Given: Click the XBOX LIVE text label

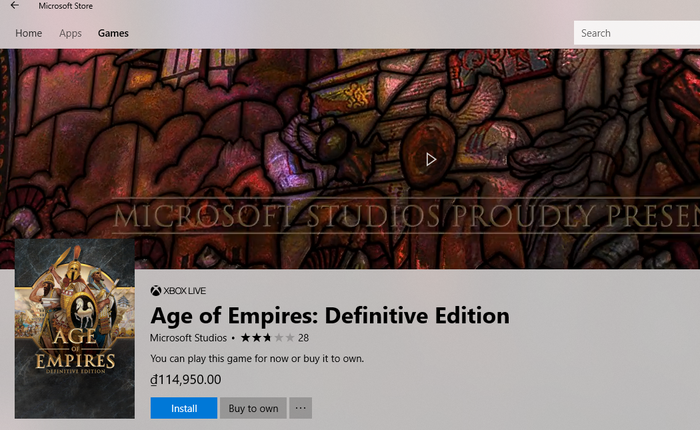Looking at the screenshot, I should tap(187, 291).
